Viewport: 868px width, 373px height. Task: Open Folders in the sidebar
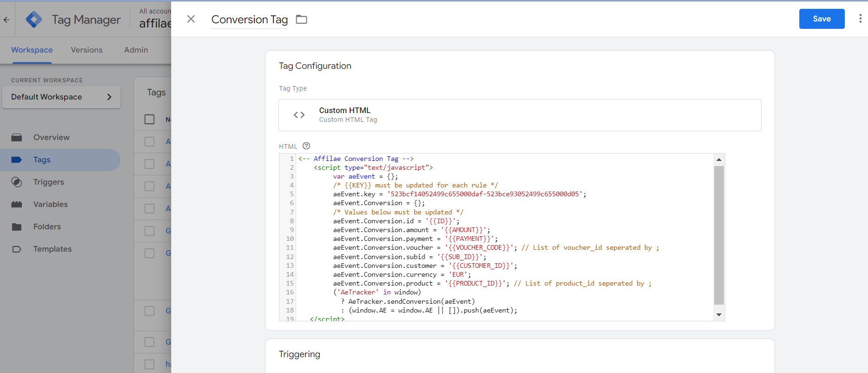point(60,226)
